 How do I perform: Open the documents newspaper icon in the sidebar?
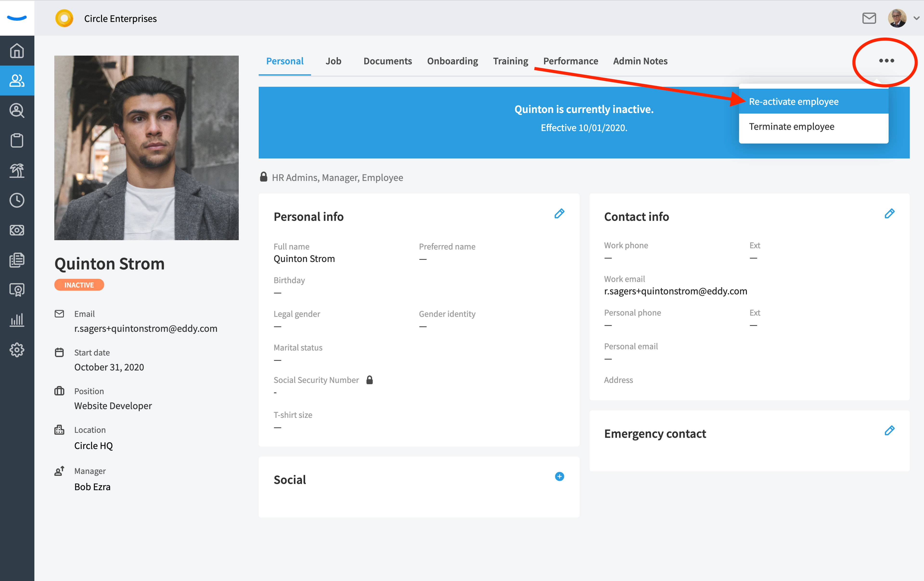coord(17,260)
